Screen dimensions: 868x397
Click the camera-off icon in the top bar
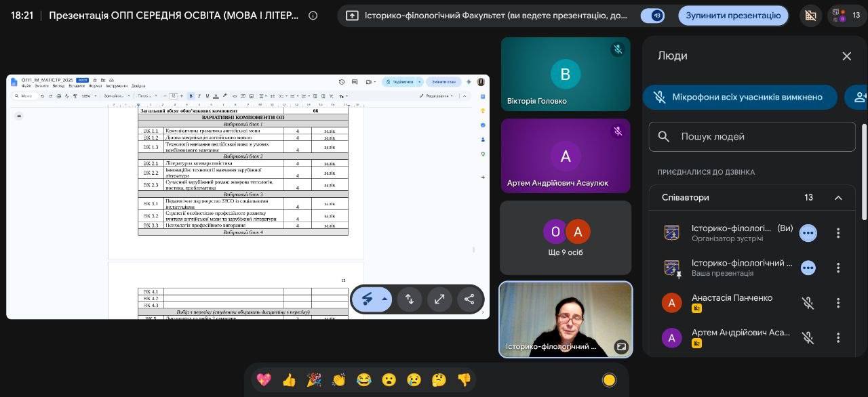pyautogui.click(x=810, y=16)
